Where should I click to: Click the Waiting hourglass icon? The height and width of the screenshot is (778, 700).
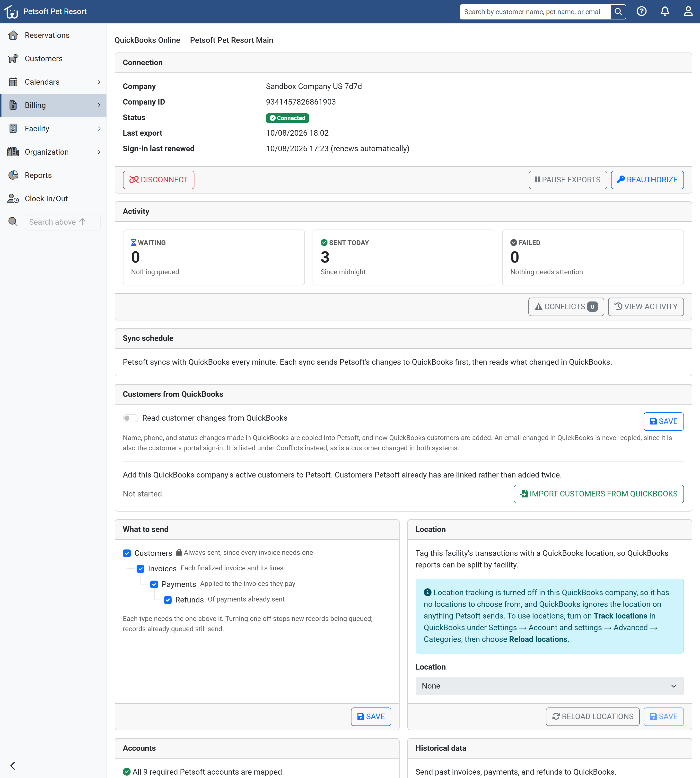click(x=133, y=243)
